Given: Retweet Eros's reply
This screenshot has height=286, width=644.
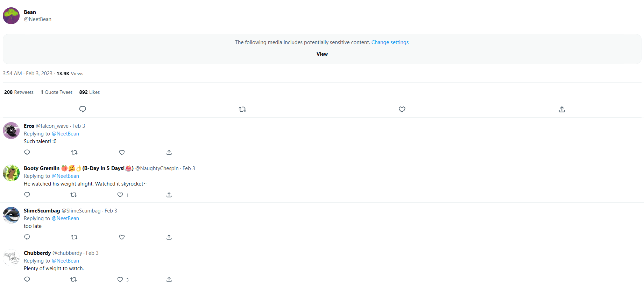Looking at the screenshot, I should (74, 152).
